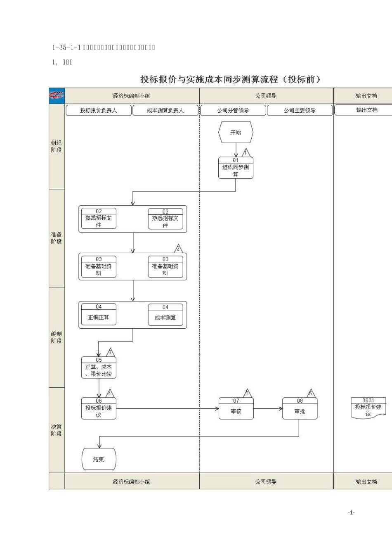Select the triangle marker numbered 3
This screenshot has width=392, height=555.
point(110,352)
